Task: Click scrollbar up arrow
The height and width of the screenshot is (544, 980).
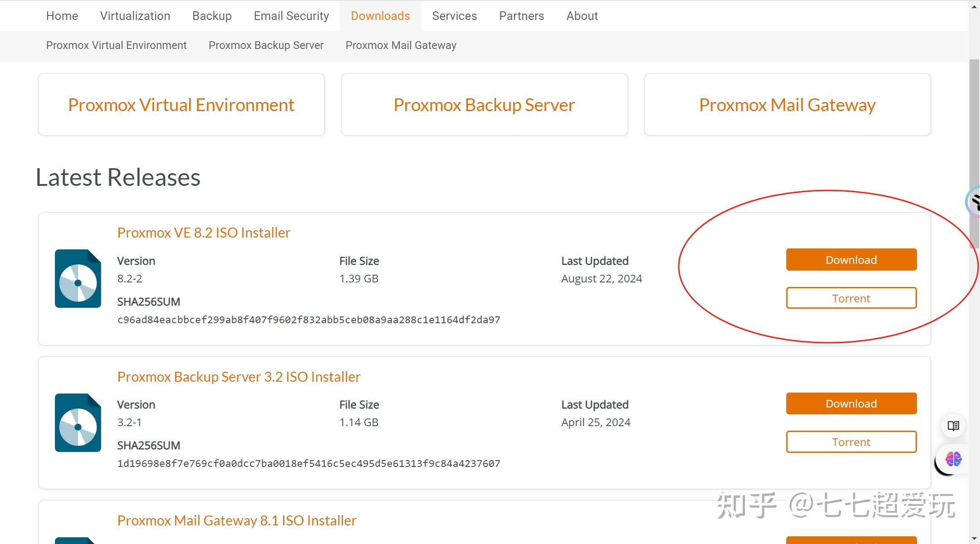Action: click(x=974, y=6)
